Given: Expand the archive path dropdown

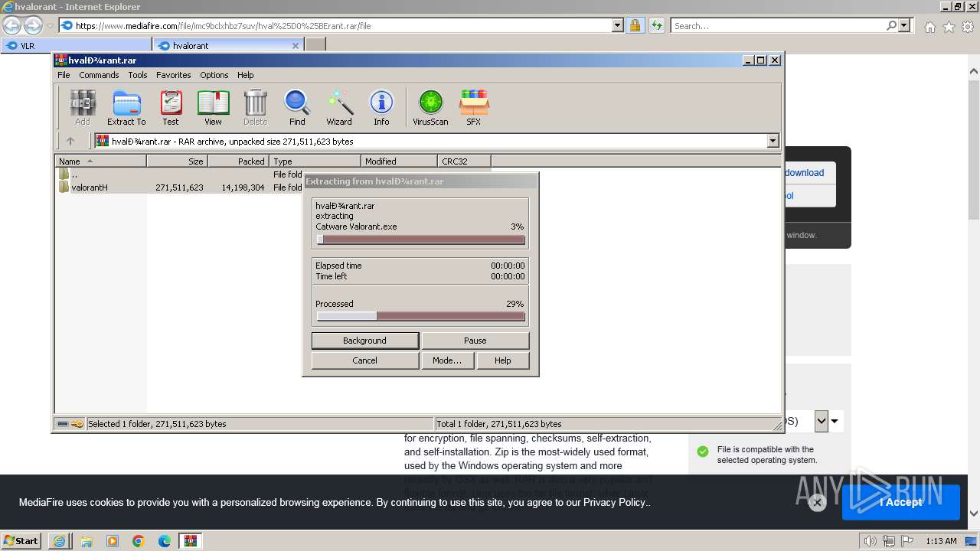Looking at the screenshot, I should [x=773, y=141].
